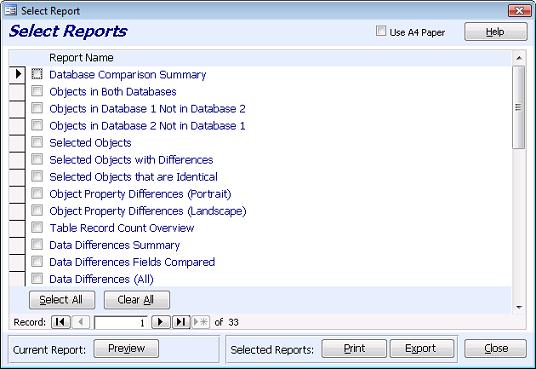Click the Clear All button
The image size is (536, 369).
point(137,300)
